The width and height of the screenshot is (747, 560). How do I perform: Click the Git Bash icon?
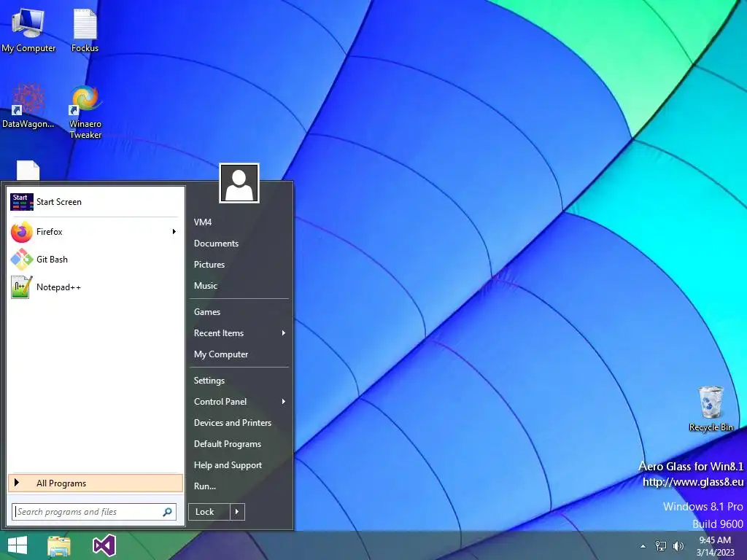tap(21, 260)
